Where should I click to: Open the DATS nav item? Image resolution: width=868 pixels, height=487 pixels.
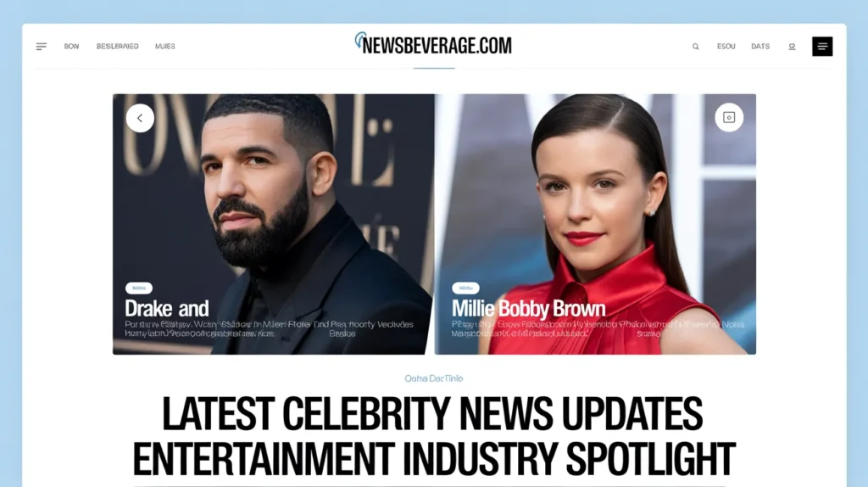[x=760, y=47]
